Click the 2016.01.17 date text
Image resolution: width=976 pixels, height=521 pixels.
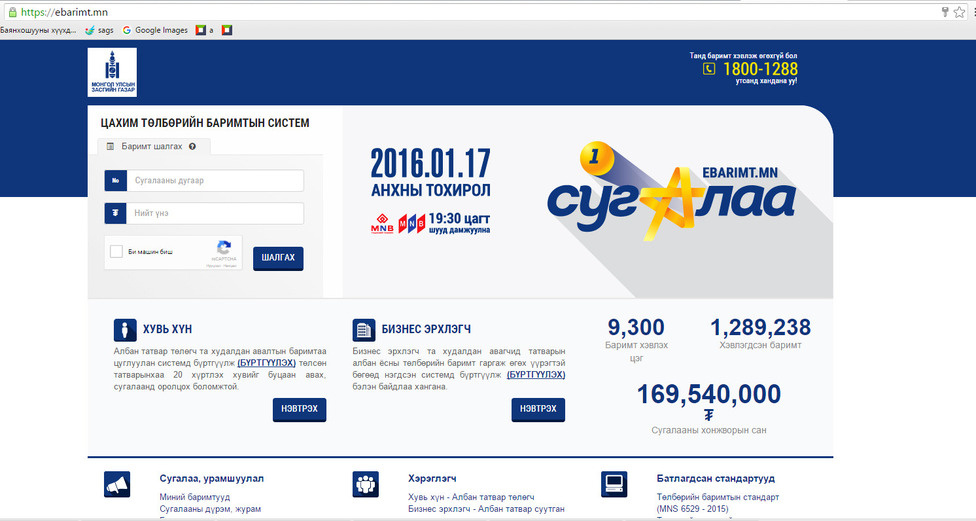pyautogui.click(x=430, y=164)
